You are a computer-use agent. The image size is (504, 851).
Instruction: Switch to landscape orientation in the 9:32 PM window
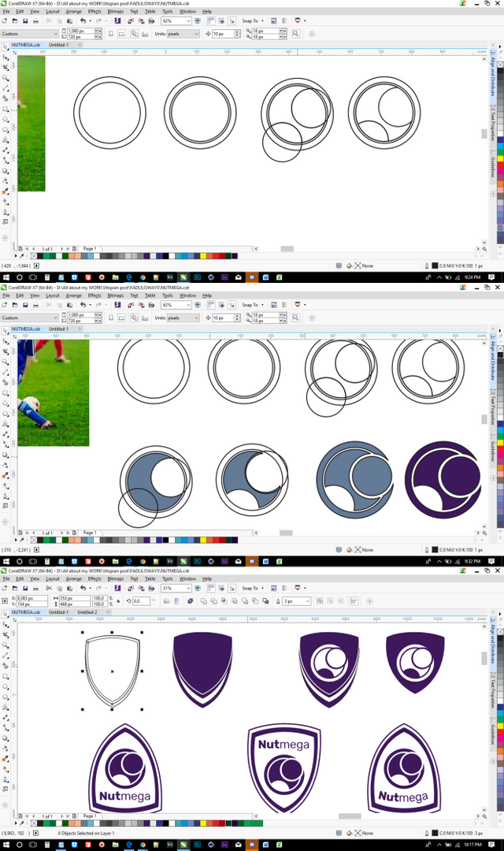[121, 318]
